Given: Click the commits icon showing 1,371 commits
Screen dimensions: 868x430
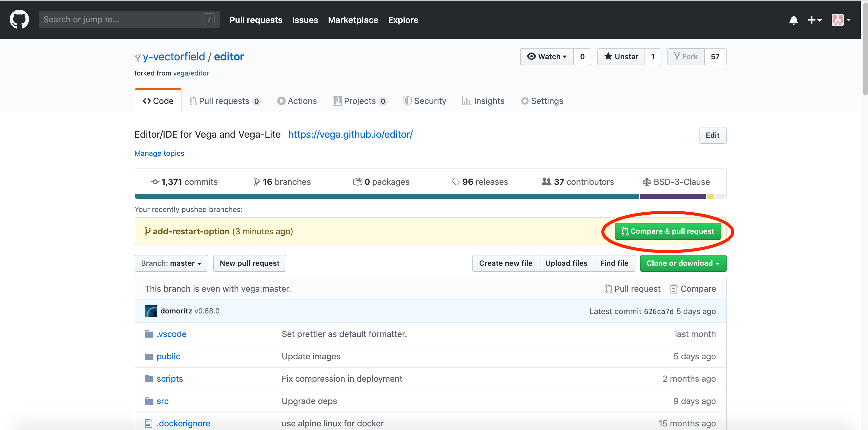Looking at the screenshot, I should tap(155, 182).
